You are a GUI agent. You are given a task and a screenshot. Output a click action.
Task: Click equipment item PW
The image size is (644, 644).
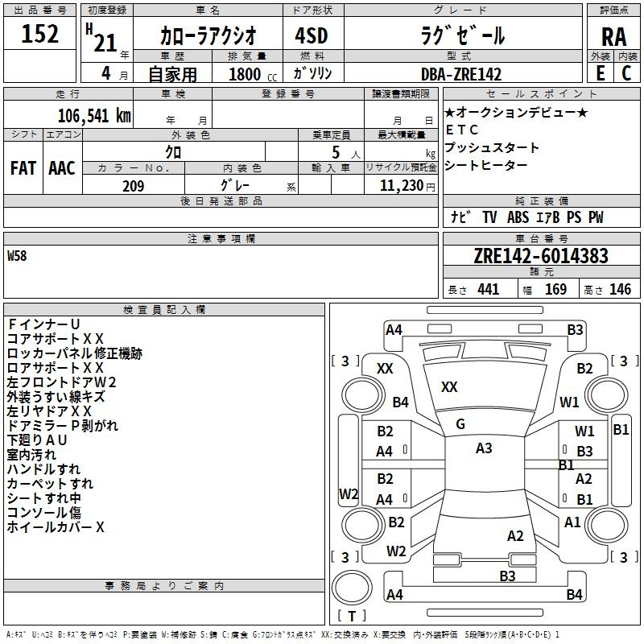(596, 217)
